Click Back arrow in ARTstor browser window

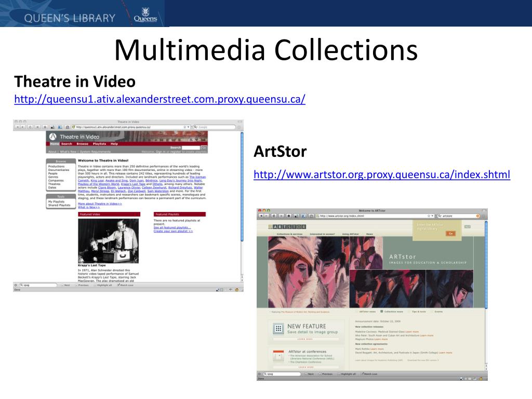click(261, 216)
